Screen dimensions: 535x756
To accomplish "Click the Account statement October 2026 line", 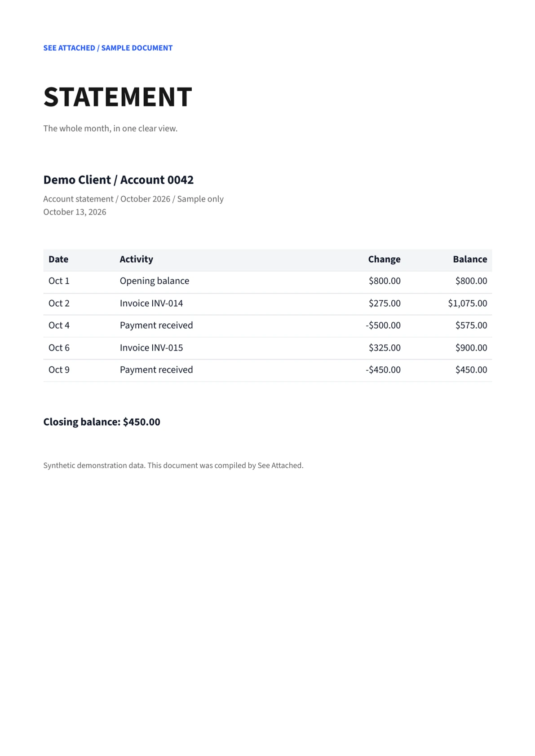I will [x=133, y=199].
